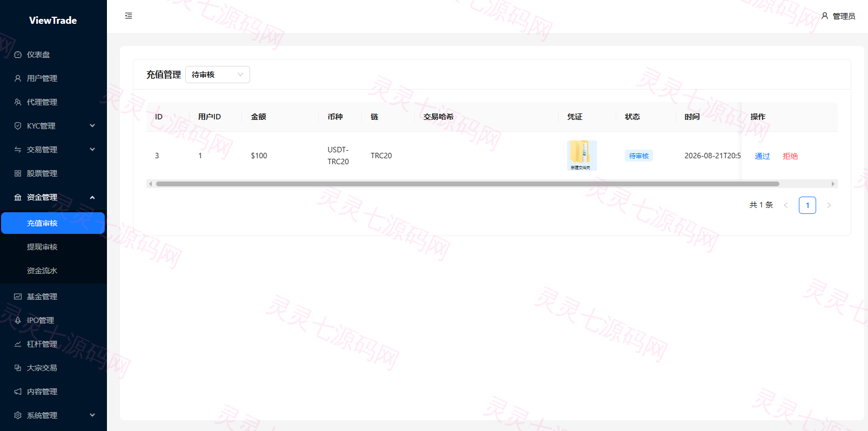
Task: Click the sidebar collapse icon in header
Action: coord(129,16)
